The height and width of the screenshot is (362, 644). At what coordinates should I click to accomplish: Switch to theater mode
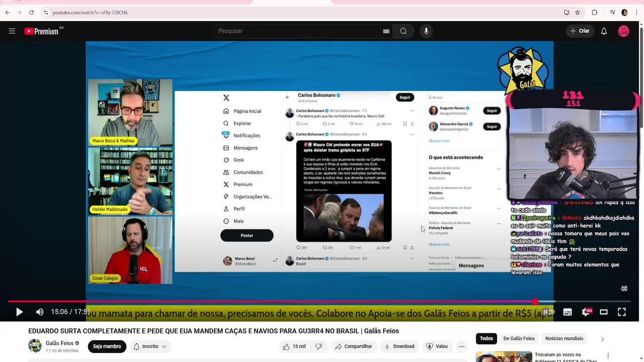(604, 312)
